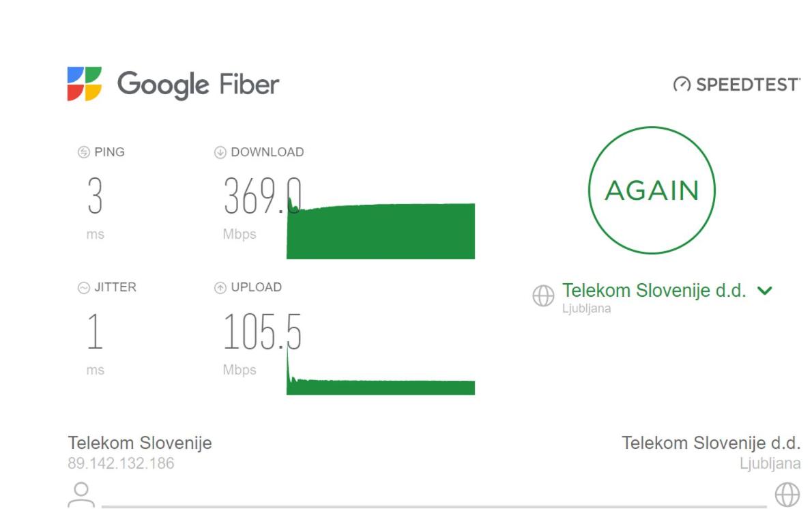Click the Google Fiber text logo
The width and height of the screenshot is (812, 509).
tap(198, 85)
